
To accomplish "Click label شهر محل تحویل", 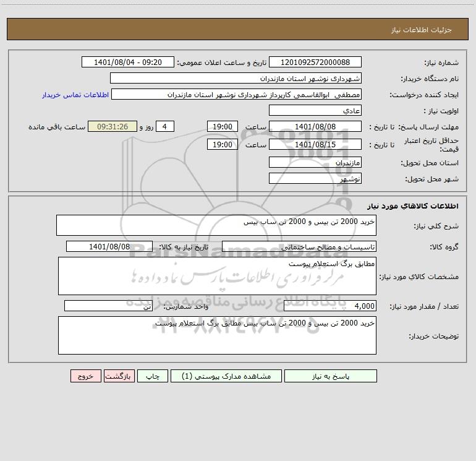I will [431, 179].
